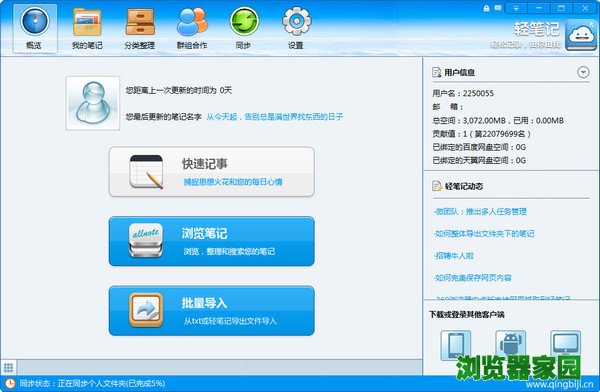600x392 pixels.
Task: Click the 同步状态 status bar text
Action: [92, 383]
